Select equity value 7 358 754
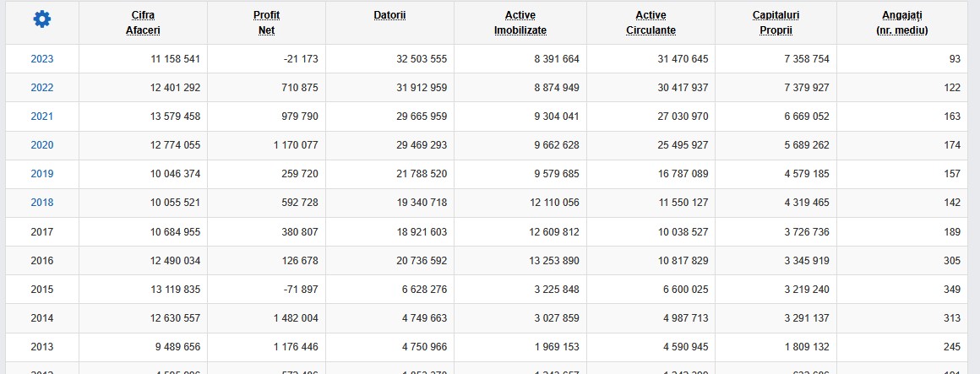The image size is (980, 374). 807,59
